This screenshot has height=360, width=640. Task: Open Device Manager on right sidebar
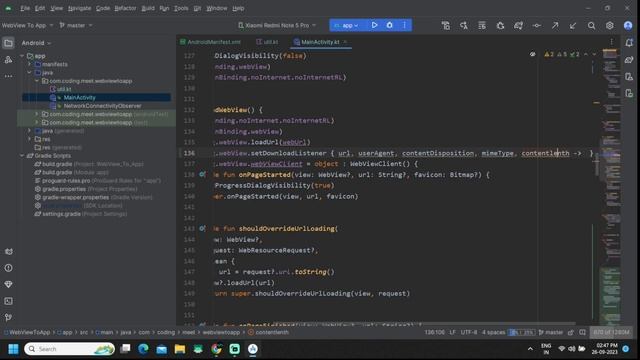(629, 76)
